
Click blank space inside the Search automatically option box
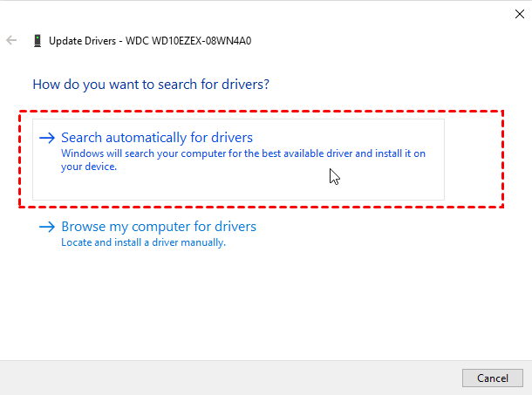tap(262, 185)
